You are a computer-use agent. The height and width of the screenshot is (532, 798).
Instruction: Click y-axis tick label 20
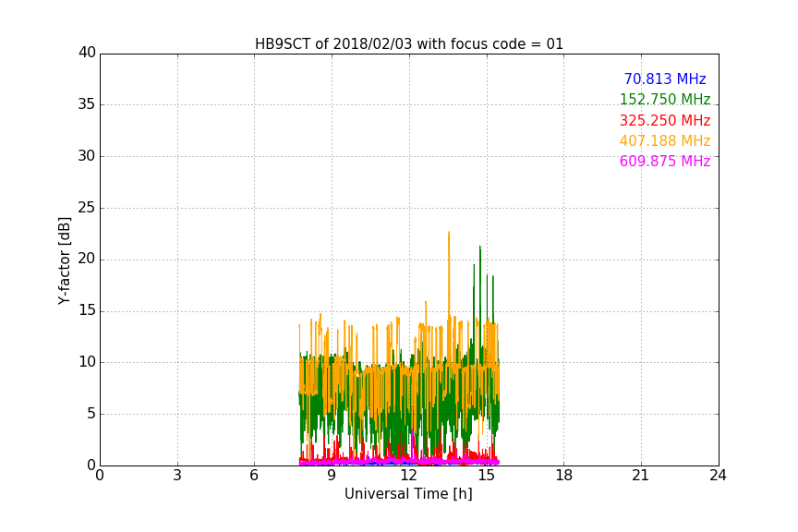(x=87, y=259)
